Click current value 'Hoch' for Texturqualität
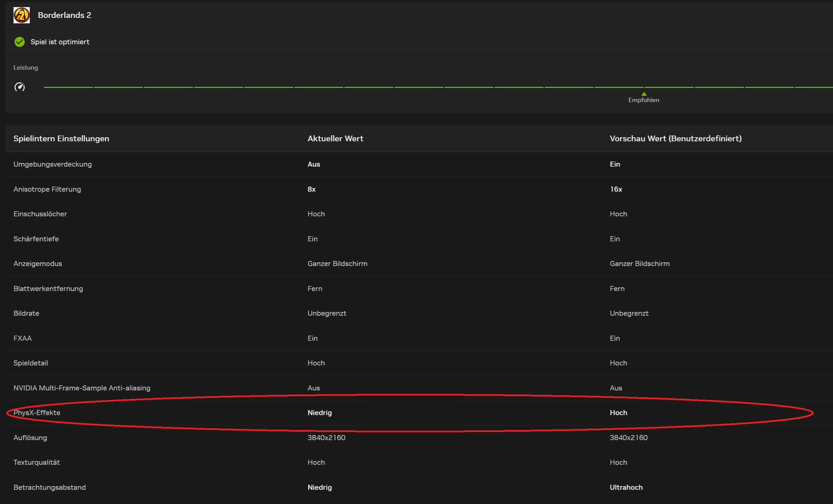 click(x=316, y=462)
